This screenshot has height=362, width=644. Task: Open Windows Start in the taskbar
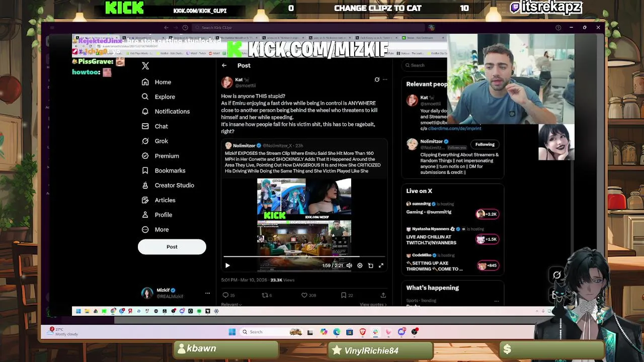(232, 332)
